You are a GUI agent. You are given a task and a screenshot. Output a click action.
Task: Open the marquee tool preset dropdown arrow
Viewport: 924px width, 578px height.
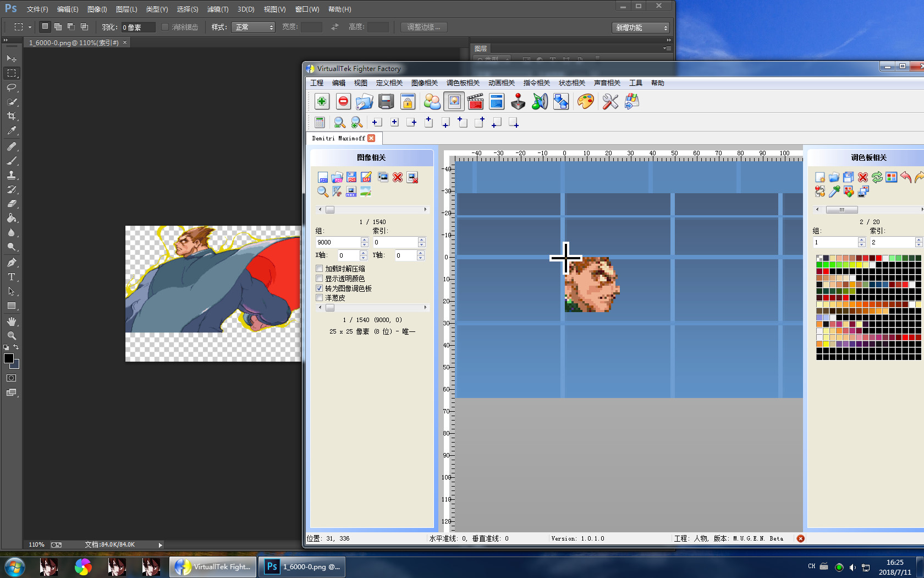point(30,27)
